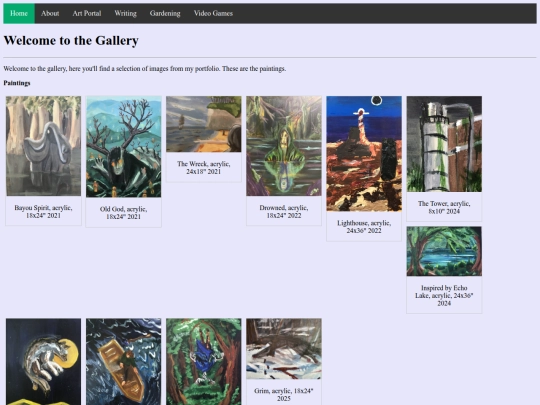The width and height of the screenshot is (540, 405).
Task: Click the 'Paintings' section label
Action: (x=17, y=83)
